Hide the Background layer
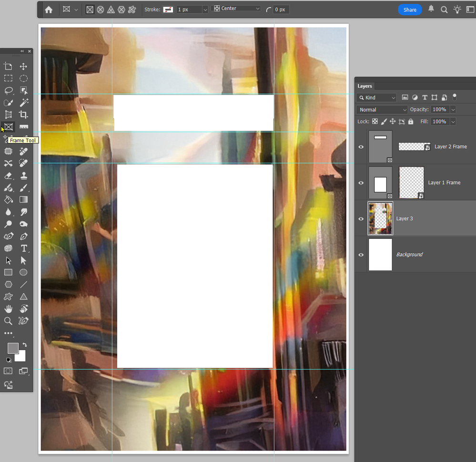Screen dimensions: 476x462 pos(361,255)
